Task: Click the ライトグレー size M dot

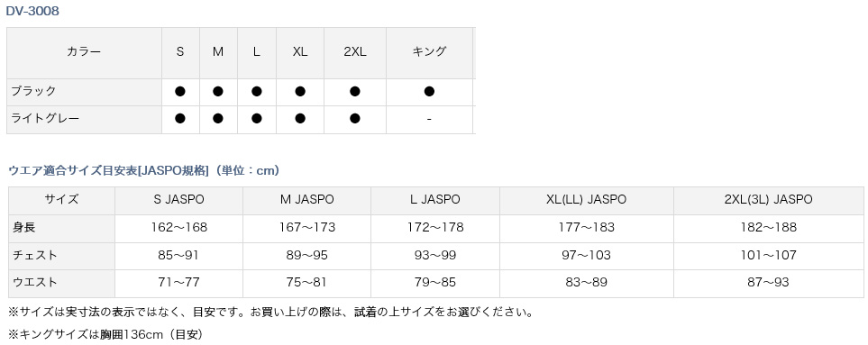Action: point(218,118)
